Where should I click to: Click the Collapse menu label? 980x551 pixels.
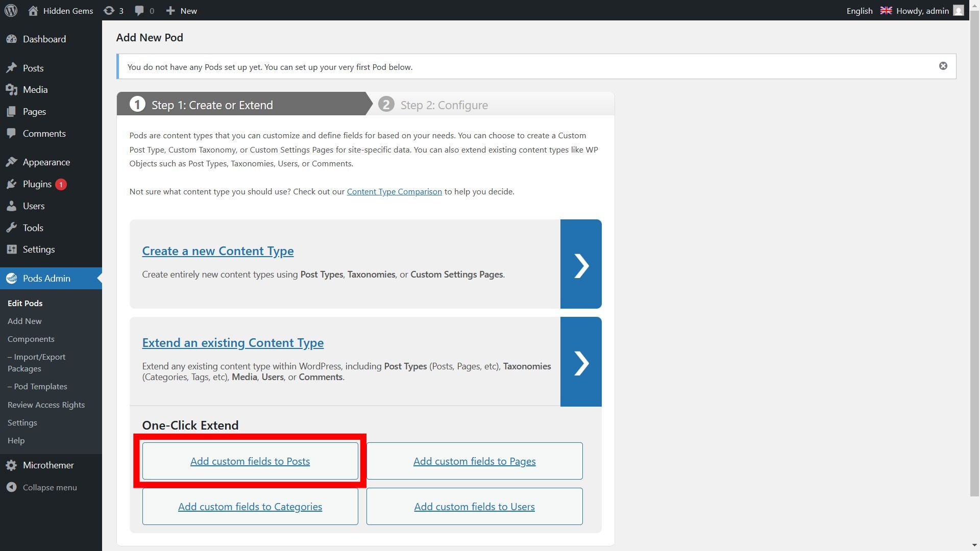[50, 488]
